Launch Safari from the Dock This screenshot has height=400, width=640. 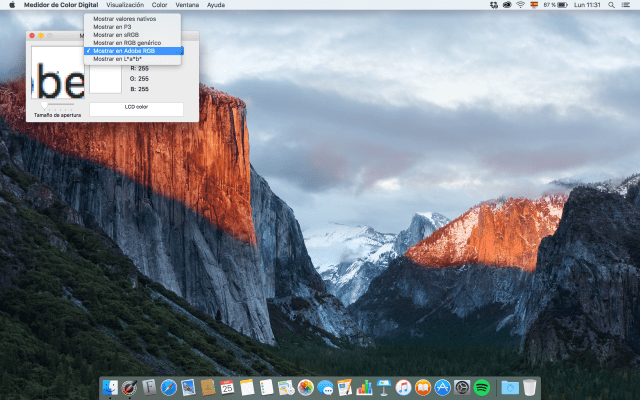point(168,387)
